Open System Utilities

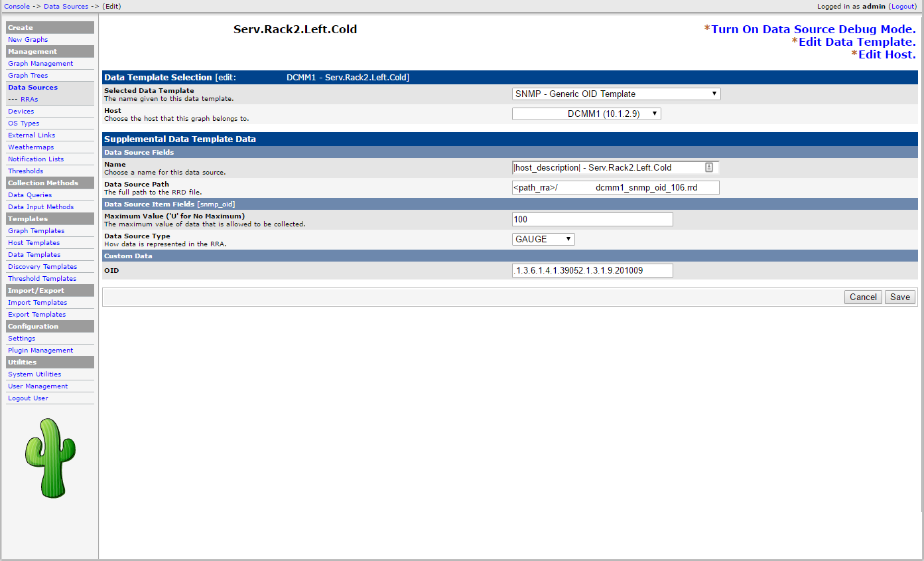(x=34, y=374)
